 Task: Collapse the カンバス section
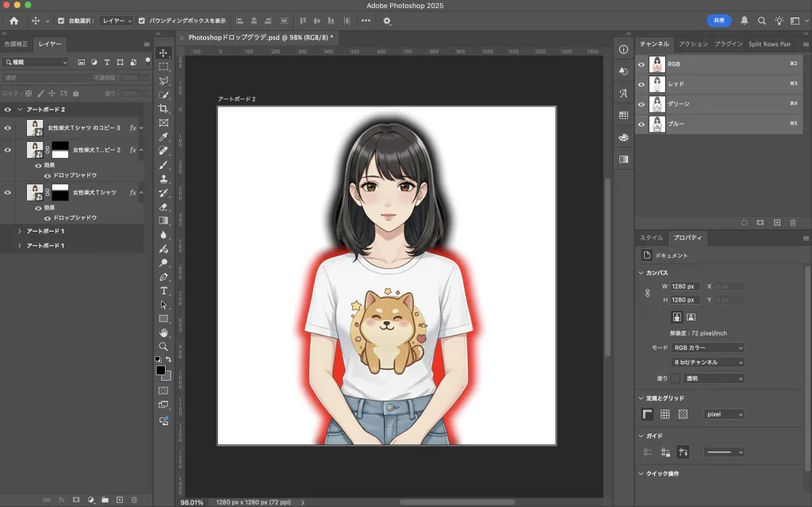click(641, 273)
